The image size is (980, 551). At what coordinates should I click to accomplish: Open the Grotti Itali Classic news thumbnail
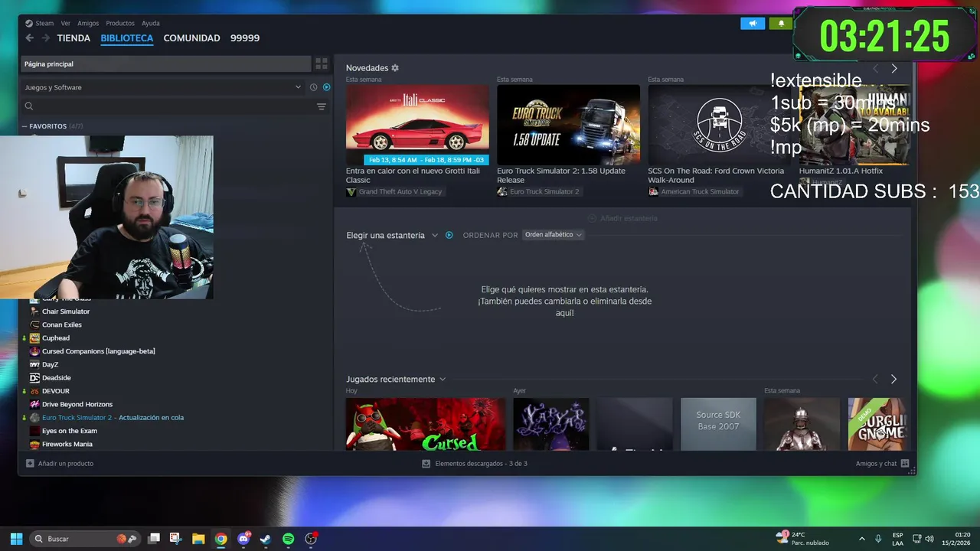point(417,125)
